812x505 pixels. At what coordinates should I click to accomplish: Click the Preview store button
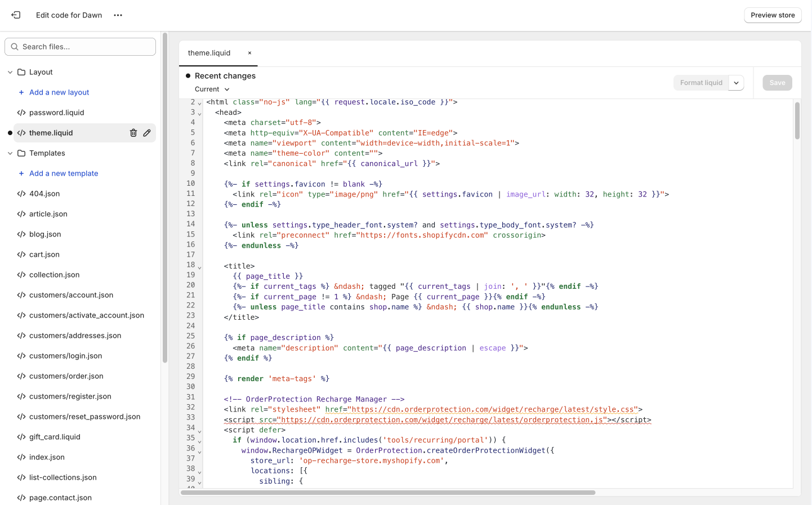(773, 15)
